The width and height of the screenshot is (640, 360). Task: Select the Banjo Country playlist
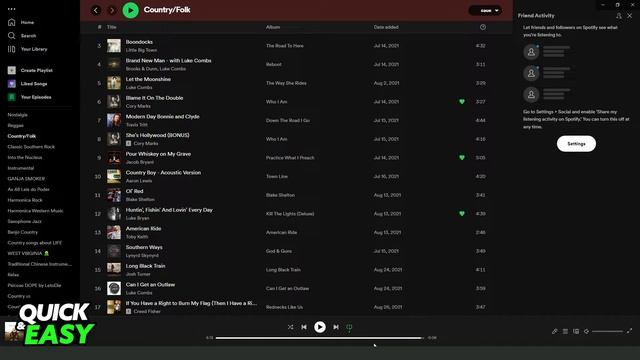point(22,232)
